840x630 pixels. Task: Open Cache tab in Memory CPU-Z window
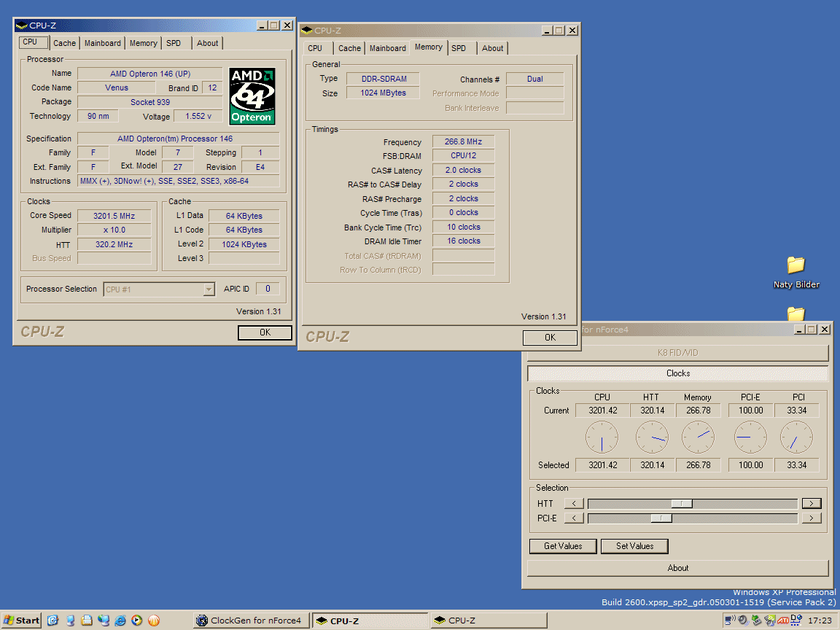(x=349, y=48)
